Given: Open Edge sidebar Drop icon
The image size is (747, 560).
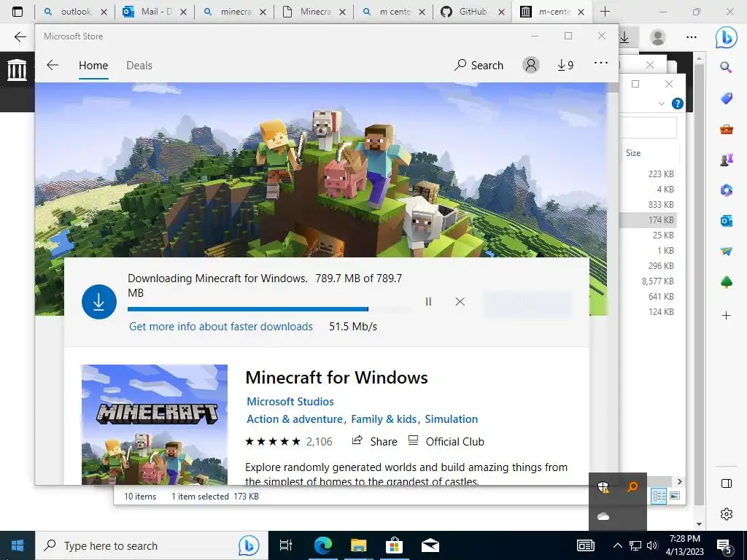Looking at the screenshot, I should [726, 252].
